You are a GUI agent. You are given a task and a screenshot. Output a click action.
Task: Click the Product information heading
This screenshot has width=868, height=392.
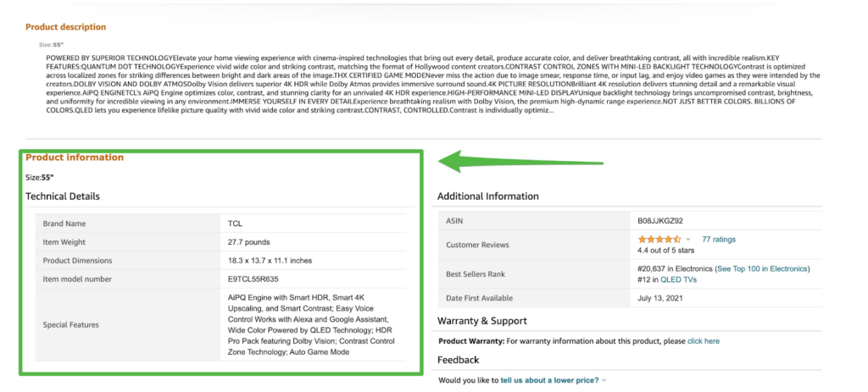click(x=75, y=157)
